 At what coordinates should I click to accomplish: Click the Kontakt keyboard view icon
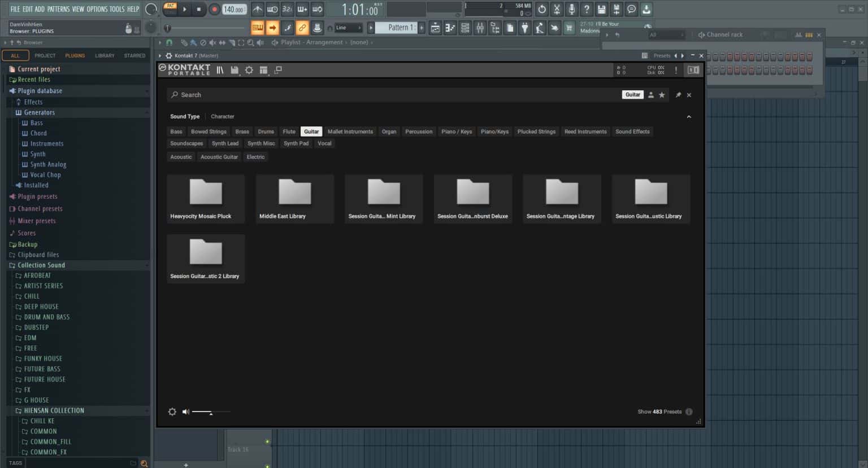click(x=693, y=69)
